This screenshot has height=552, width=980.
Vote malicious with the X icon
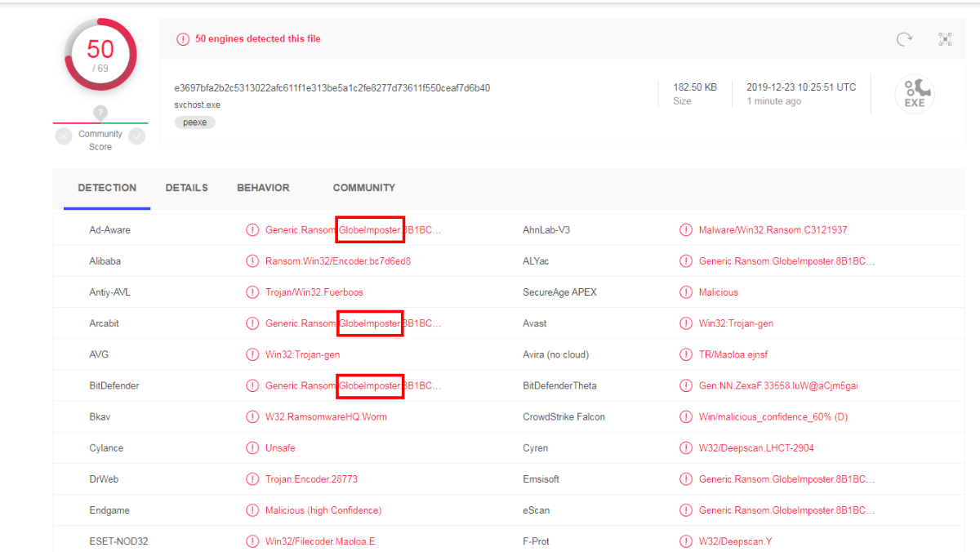click(x=64, y=136)
